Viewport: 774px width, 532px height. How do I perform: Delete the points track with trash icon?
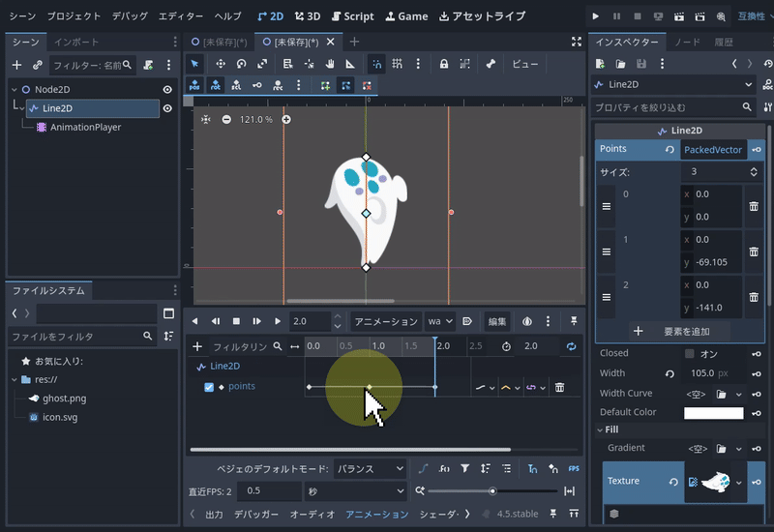point(559,387)
